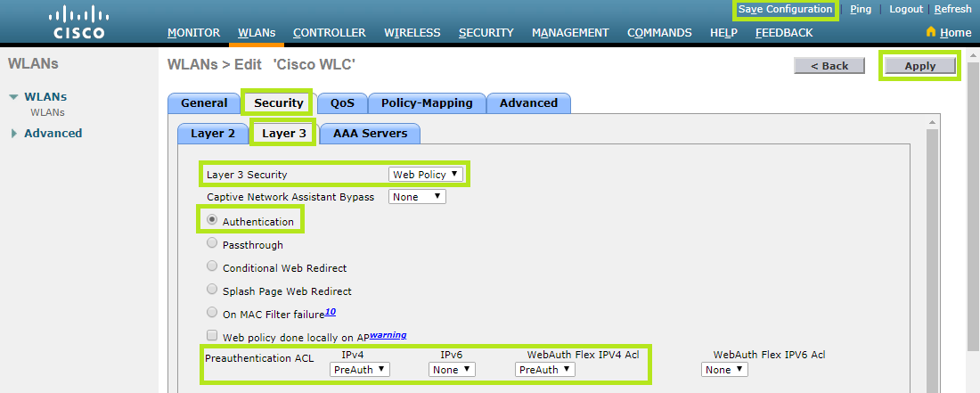Expand the Advanced sidebar section

(x=13, y=134)
